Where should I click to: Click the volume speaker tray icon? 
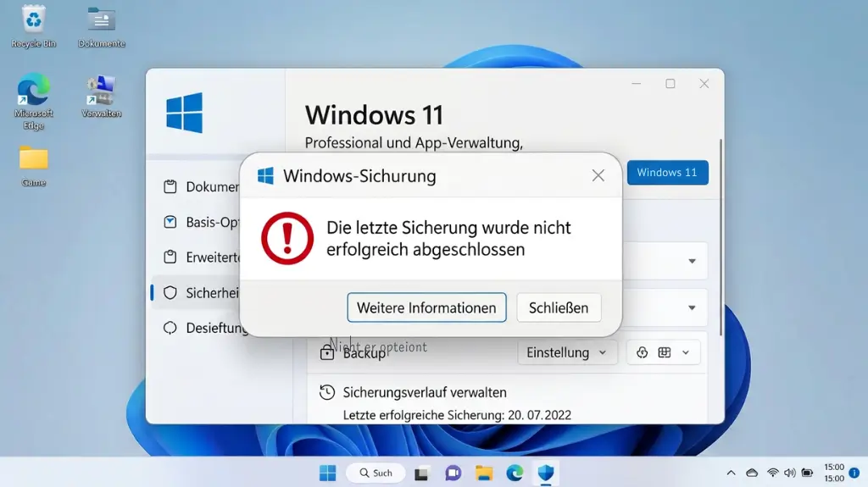pos(790,473)
